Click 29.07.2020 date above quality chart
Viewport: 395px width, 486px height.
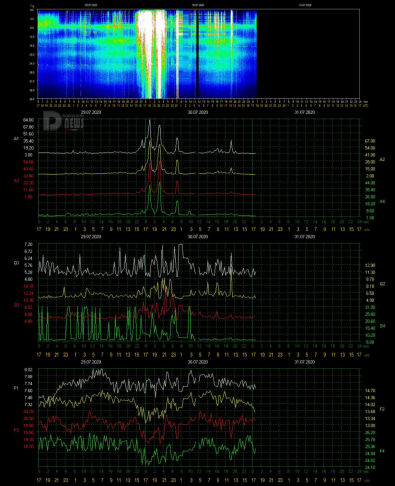pyautogui.click(x=91, y=237)
